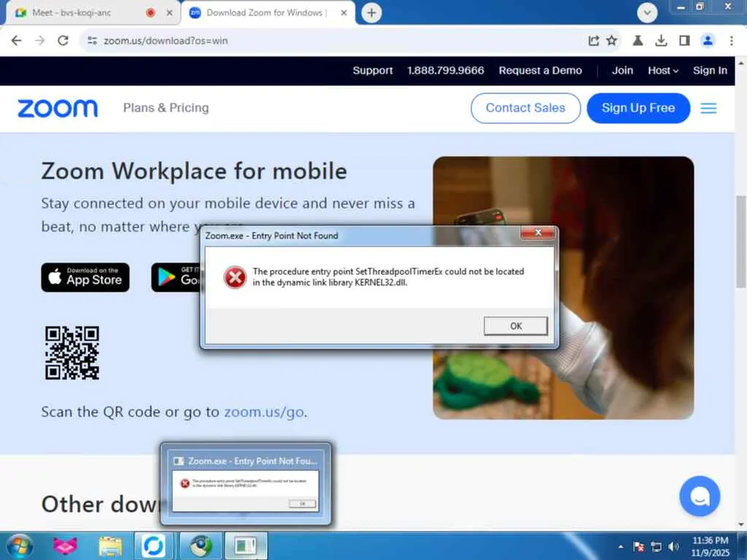Reload the Zoom download page
The width and height of the screenshot is (747, 560).
pyautogui.click(x=63, y=41)
